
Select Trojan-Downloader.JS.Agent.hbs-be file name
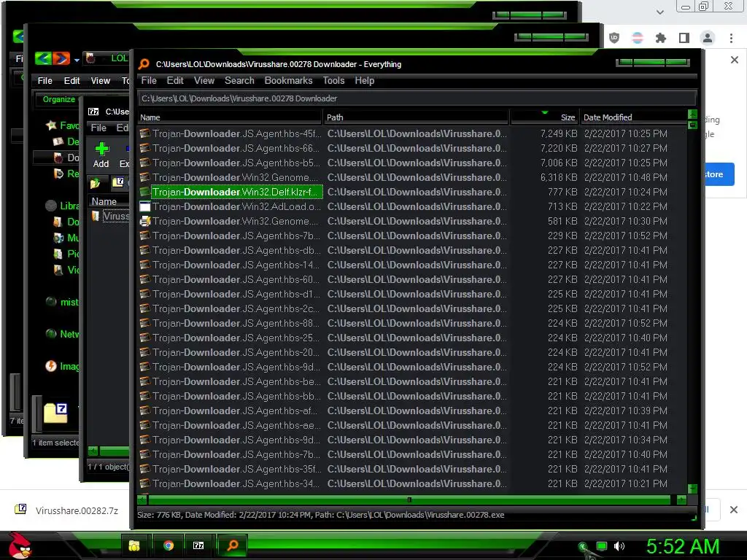236,381
